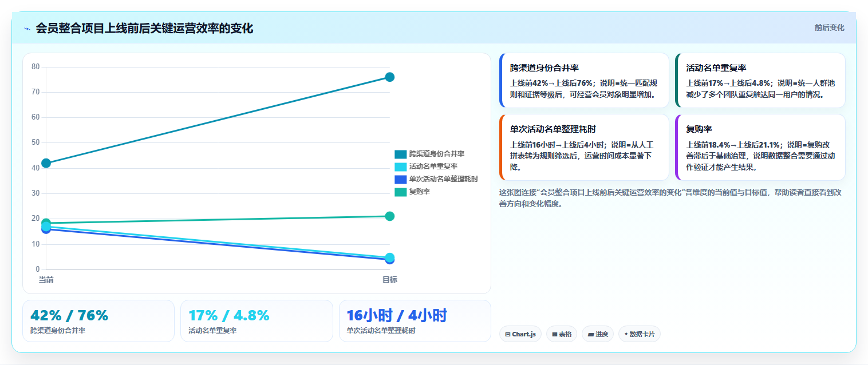Click the text 上线前16小时→上线后4小时
The height and width of the screenshot is (365, 868).
click(553, 145)
